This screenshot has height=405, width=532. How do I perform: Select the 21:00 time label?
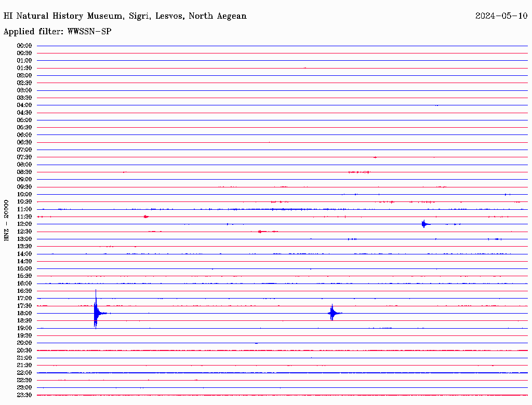coord(24,358)
